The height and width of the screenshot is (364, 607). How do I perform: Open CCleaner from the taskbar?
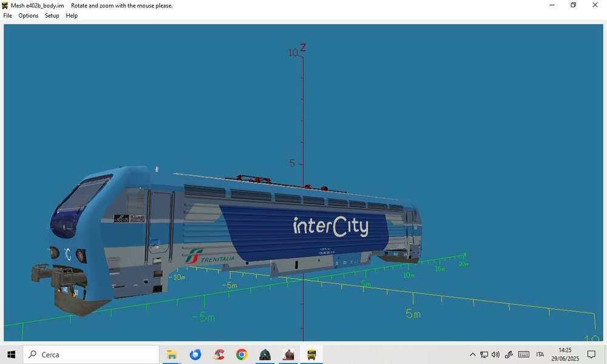click(219, 354)
